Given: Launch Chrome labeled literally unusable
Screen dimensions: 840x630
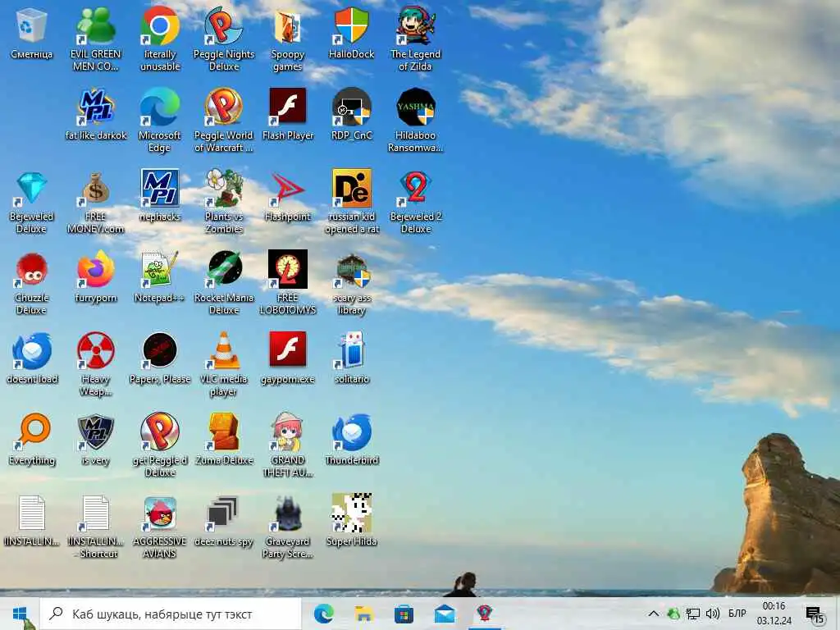Looking at the screenshot, I should click(160, 39).
